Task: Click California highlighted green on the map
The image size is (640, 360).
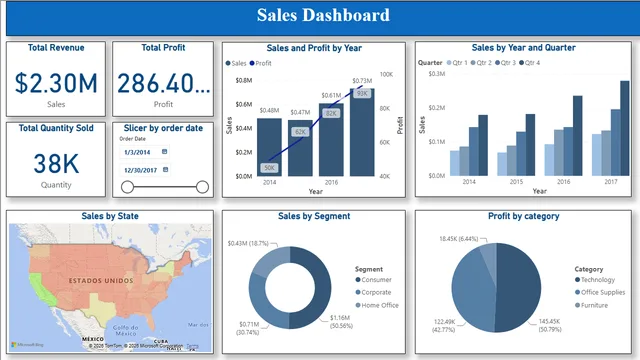Action: coord(41,290)
